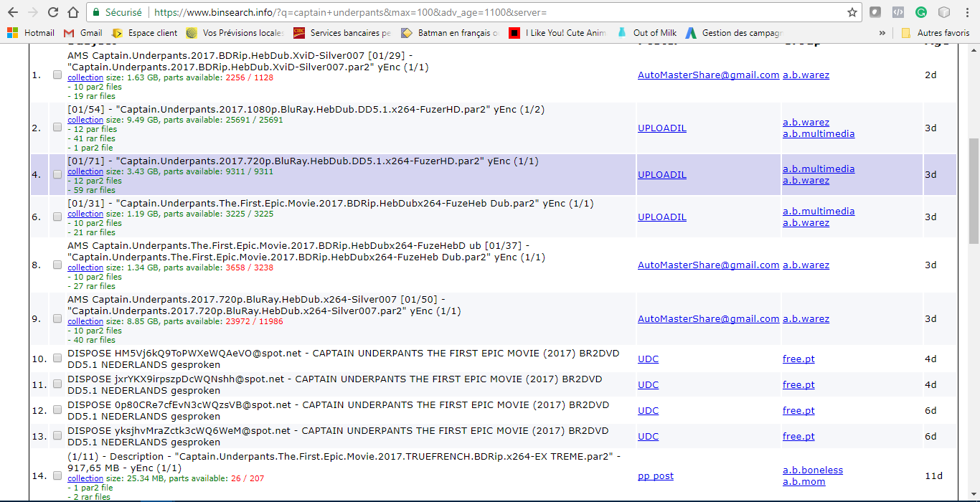Click the vertical page scrollbar thumb
The image size is (980, 502).
(x=974, y=190)
